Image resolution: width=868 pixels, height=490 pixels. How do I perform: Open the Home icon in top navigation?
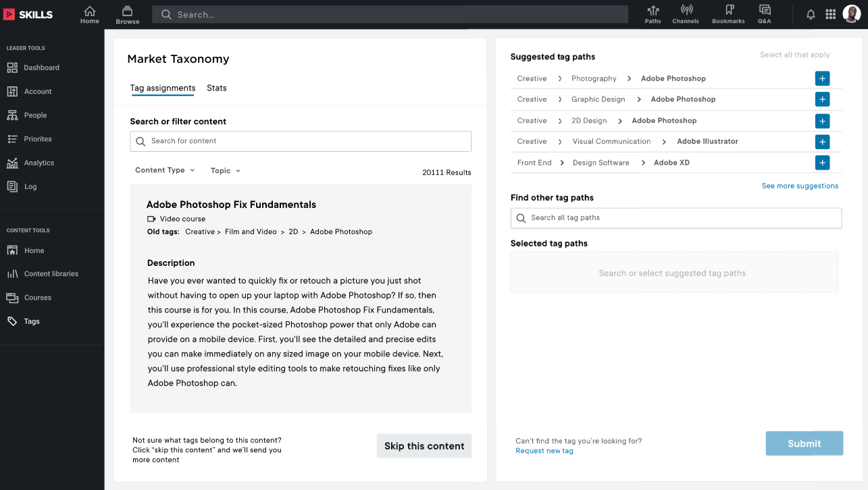click(90, 14)
